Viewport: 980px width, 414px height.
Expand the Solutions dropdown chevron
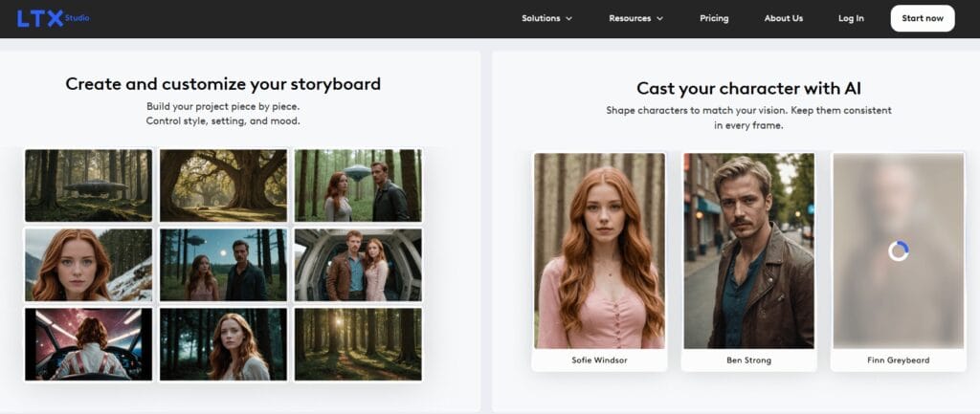tap(568, 19)
